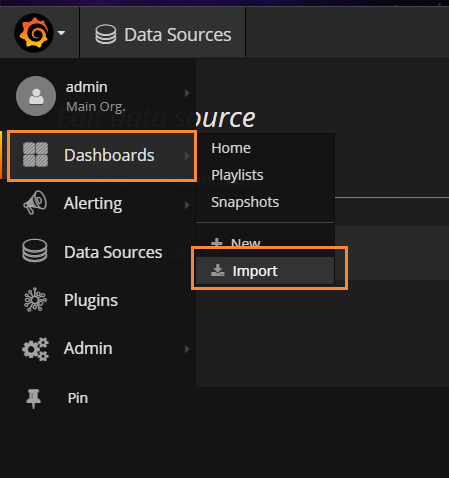Click the Admin gears icon
Screen dimensions: 449x478
(x=35, y=349)
